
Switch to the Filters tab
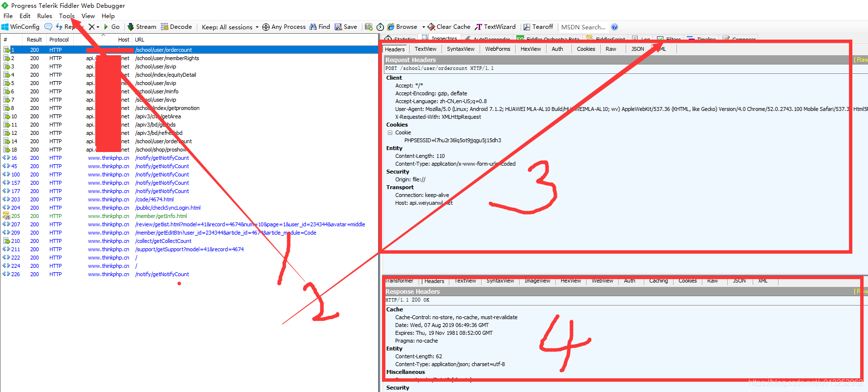(669, 39)
